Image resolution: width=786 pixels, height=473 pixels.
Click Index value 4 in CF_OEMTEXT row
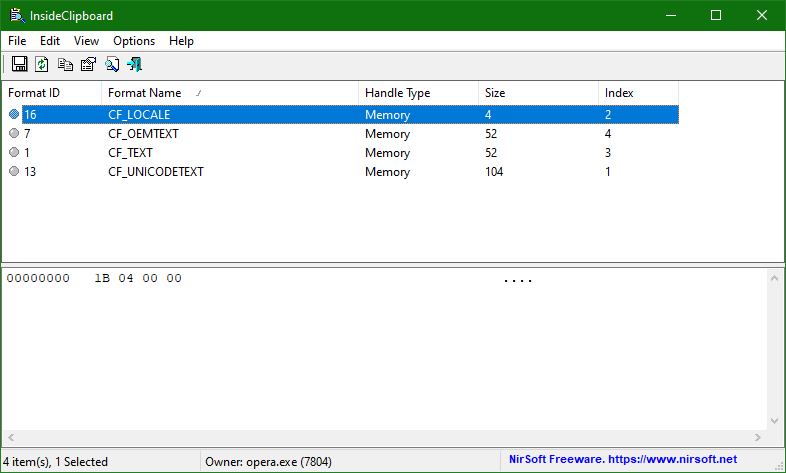point(608,134)
